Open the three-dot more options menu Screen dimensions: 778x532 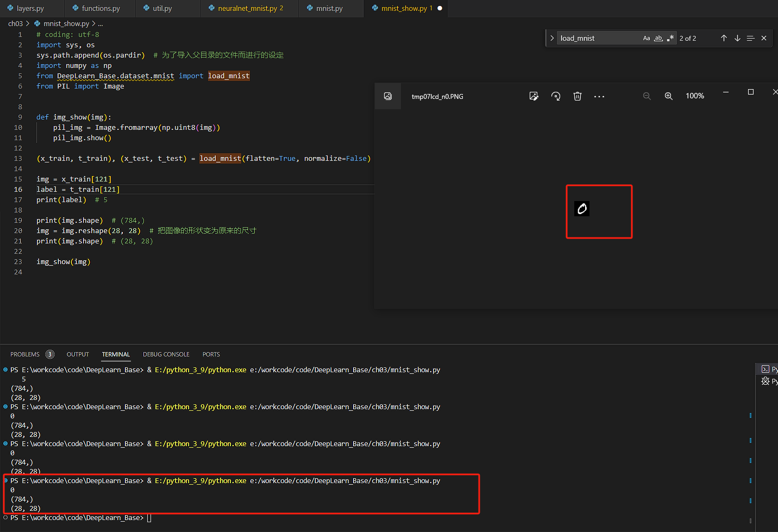[599, 96]
